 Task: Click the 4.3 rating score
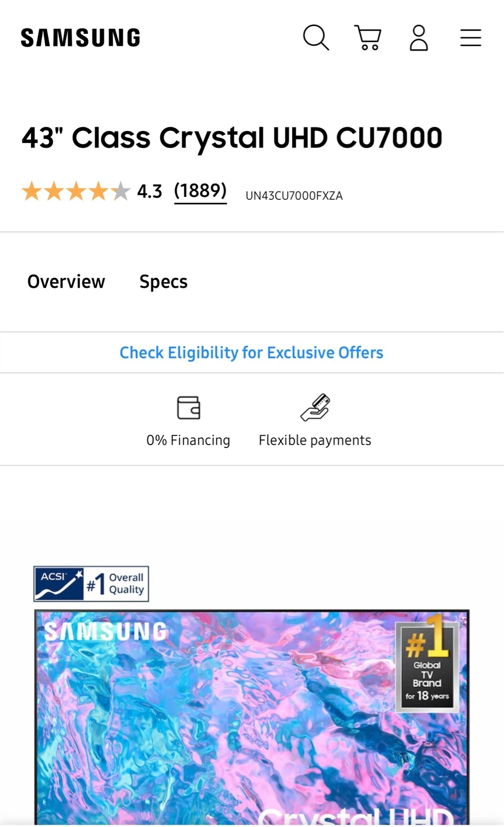pyautogui.click(x=149, y=191)
